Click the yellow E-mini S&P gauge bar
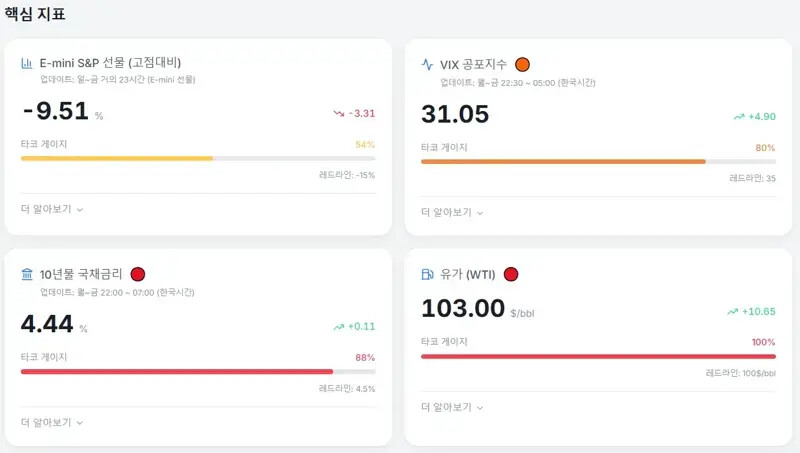This screenshot has height=453, width=800. [x=117, y=158]
